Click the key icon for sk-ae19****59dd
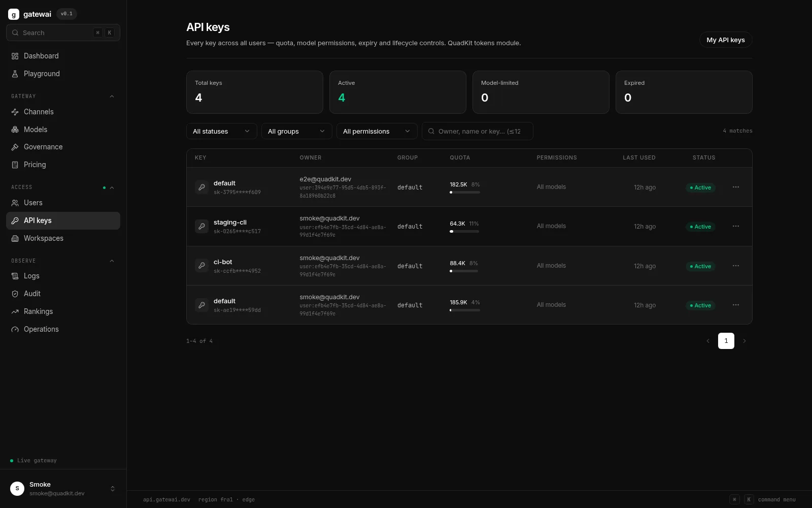Viewport: 812px width, 508px height. [x=201, y=305]
